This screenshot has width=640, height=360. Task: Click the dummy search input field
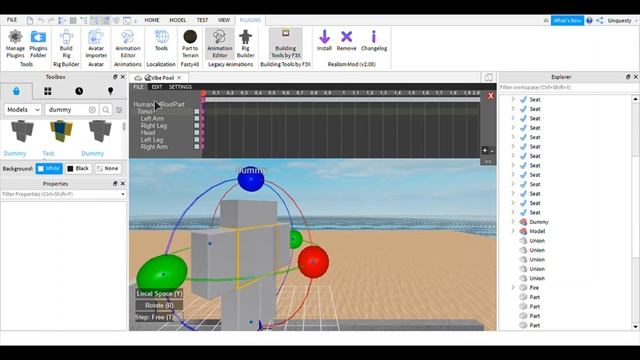[67, 110]
